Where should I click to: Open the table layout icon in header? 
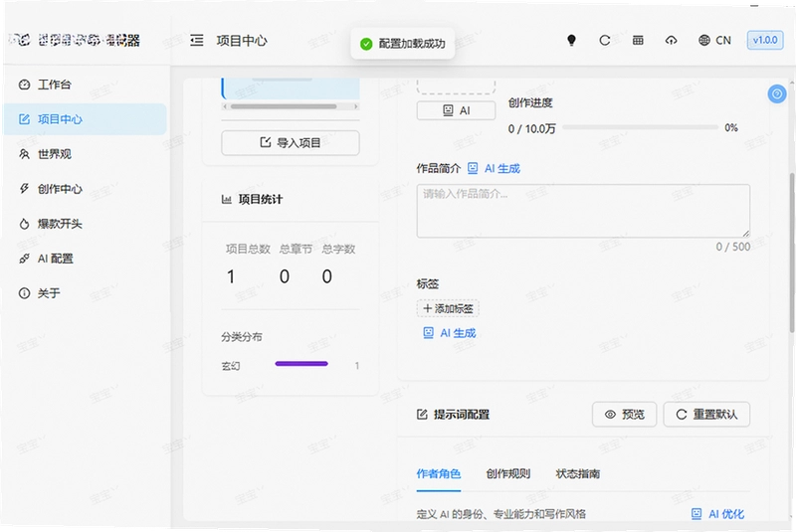pyautogui.click(x=638, y=40)
